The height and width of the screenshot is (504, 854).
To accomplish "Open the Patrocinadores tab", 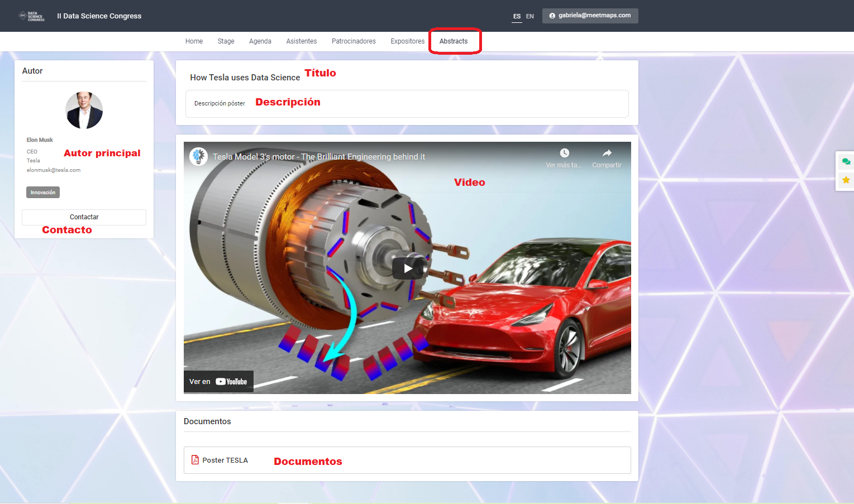I will click(x=354, y=41).
